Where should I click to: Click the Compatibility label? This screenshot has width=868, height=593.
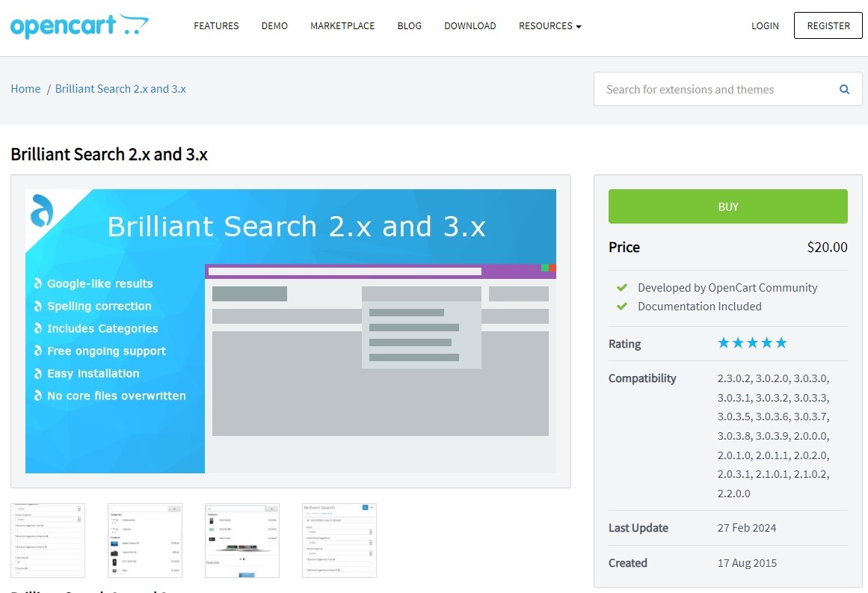coord(642,378)
